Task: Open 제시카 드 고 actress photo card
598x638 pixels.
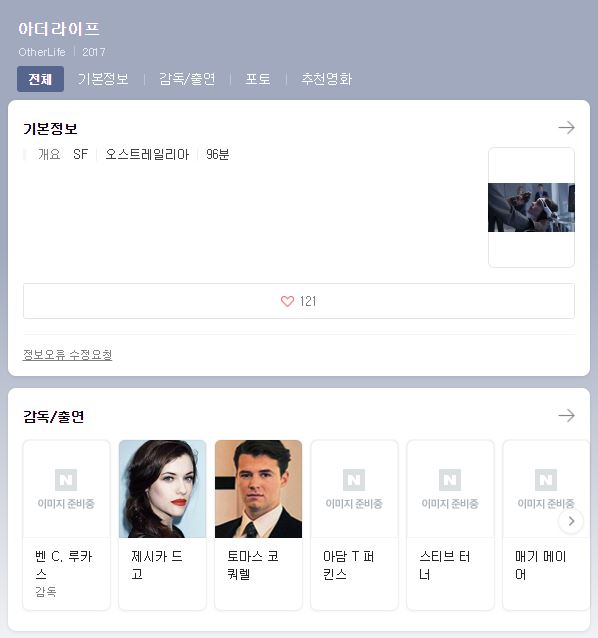Action: click(x=162, y=525)
